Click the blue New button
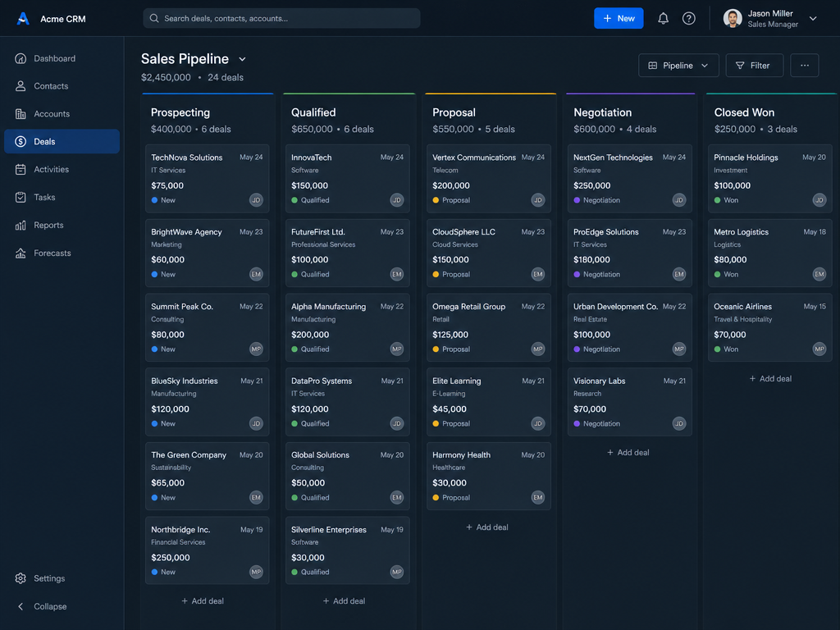 (619, 18)
